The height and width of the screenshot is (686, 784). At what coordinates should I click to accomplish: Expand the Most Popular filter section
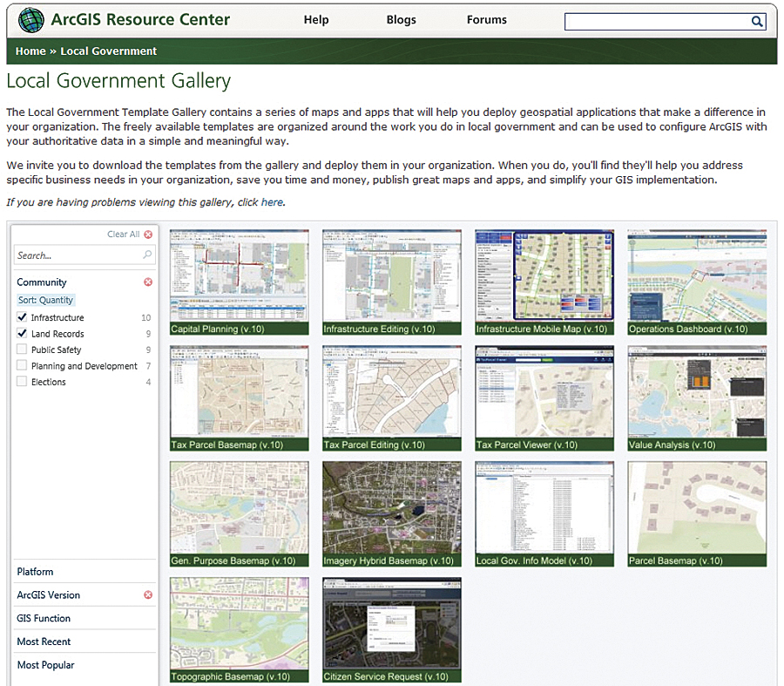pyautogui.click(x=45, y=664)
